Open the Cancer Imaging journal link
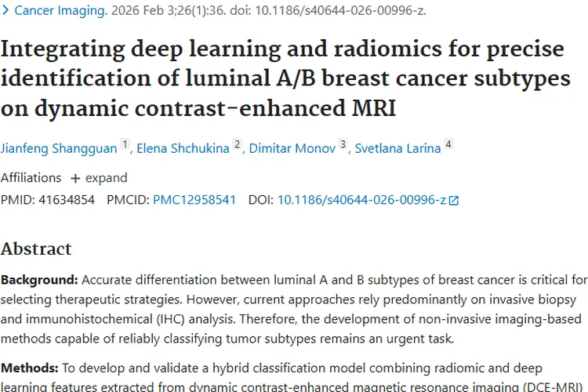588x392 pixels. point(60,11)
